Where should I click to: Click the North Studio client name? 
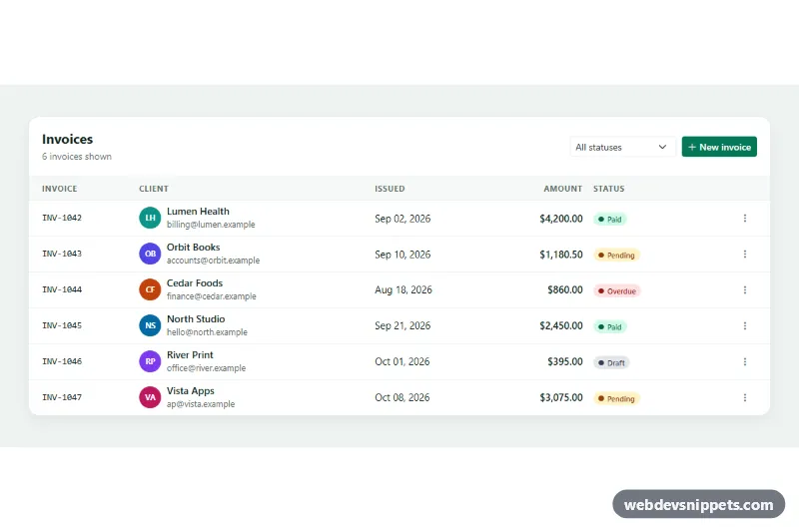tap(196, 319)
